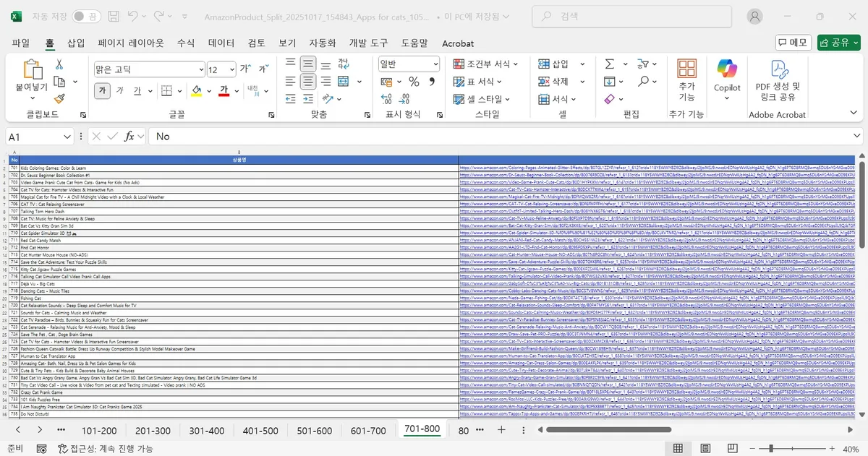The height and width of the screenshot is (456, 868).
Task: Select the Format Painter brush icon
Action: (x=59, y=98)
